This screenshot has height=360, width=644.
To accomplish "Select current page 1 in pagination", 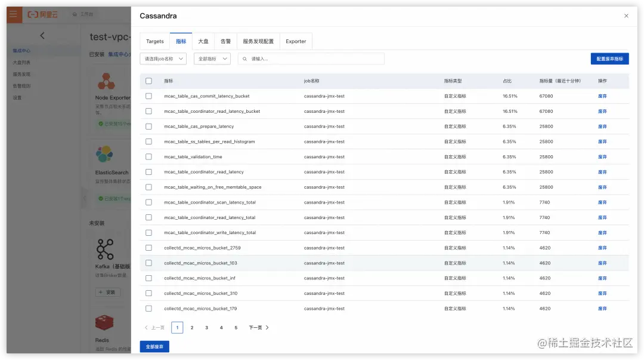I will pos(177,328).
